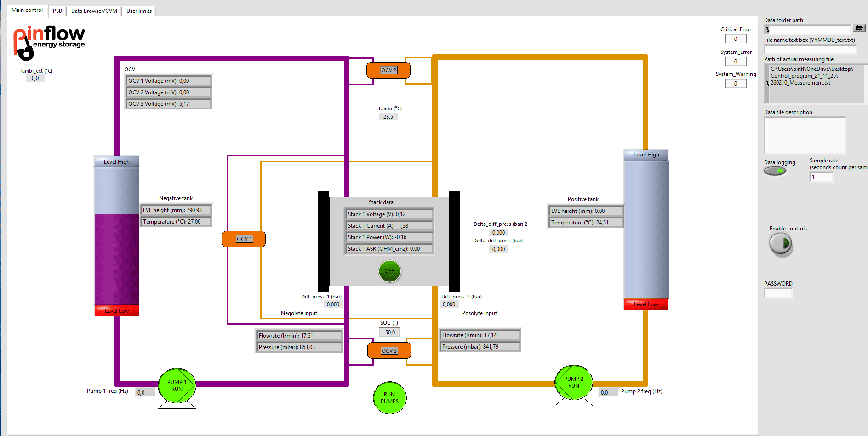Click negolyte Flowrate 17,61 readout
This screenshot has width=868, height=436.
(299, 336)
